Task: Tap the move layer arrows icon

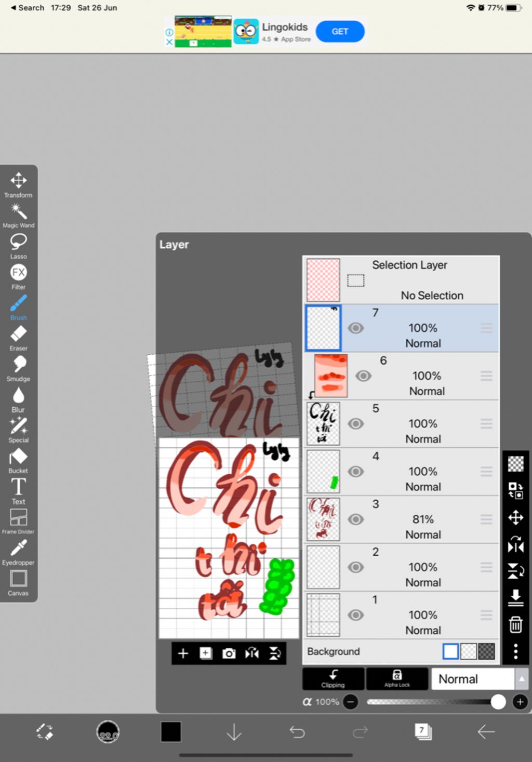Action: coord(515,517)
